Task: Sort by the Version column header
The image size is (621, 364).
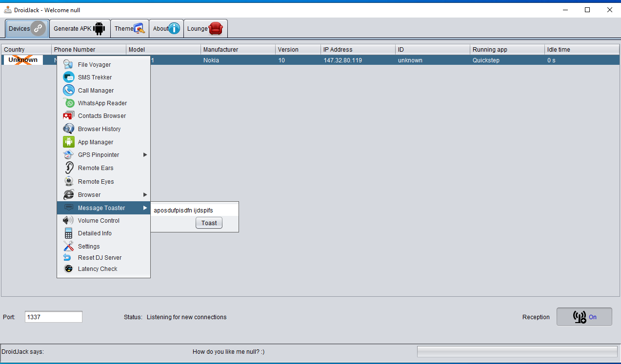Action: [298, 49]
